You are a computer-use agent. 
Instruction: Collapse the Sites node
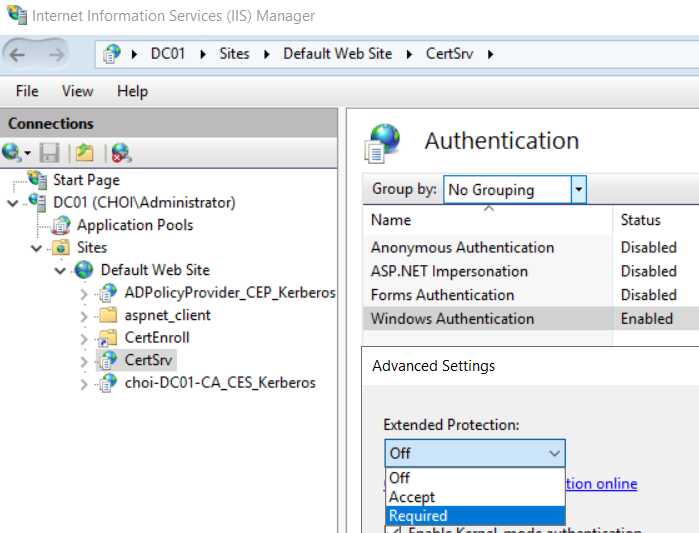pyautogui.click(x=37, y=248)
